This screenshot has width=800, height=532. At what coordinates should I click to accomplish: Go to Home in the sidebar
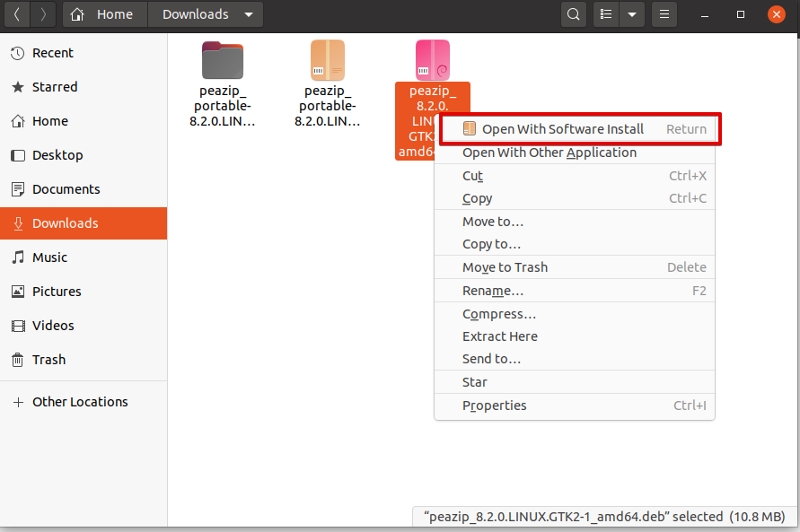(84, 121)
